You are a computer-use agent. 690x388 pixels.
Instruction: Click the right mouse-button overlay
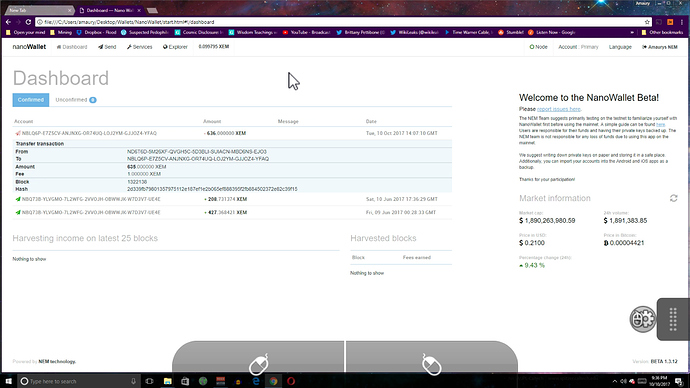click(x=432, y=357)
